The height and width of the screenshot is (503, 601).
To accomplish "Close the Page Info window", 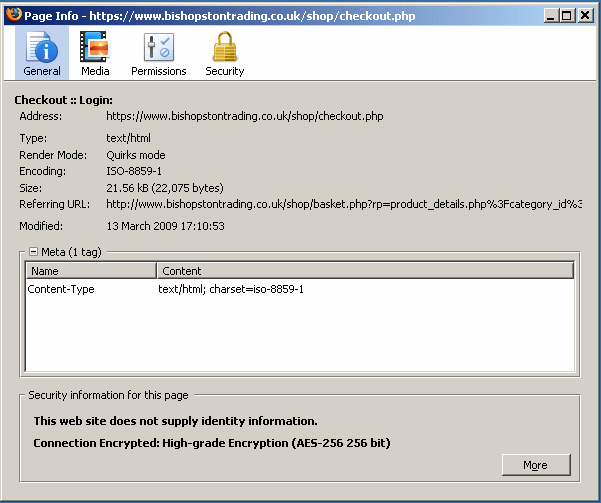I will [585, 15].
